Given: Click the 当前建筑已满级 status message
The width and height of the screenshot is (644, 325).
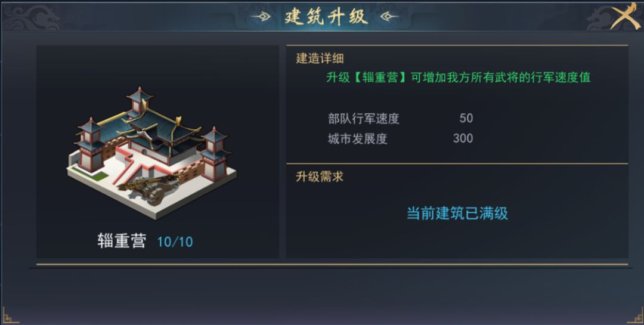Looking at the screenshot, I should (457, 213).
